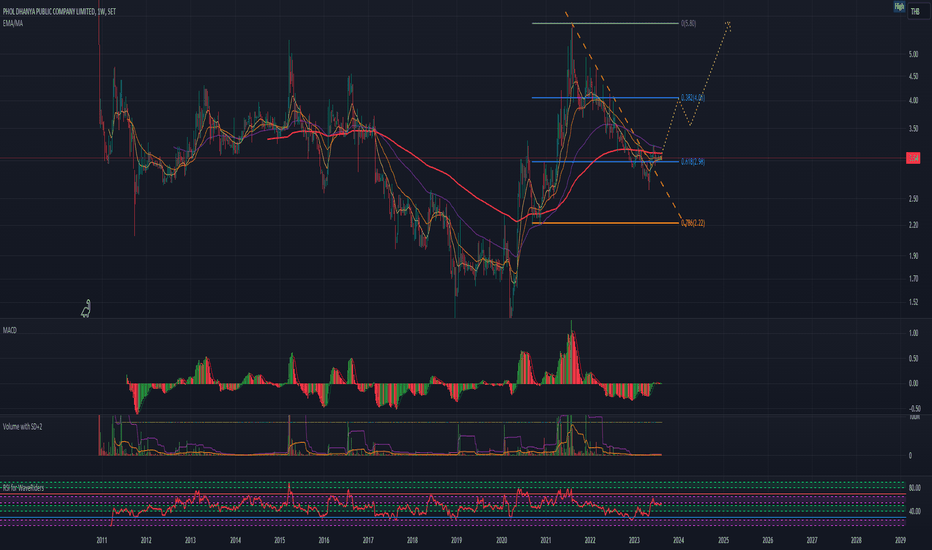Viewport: 932px width, 550px height.
Task: Select the 0.618 Fibonacci level label
Action: pos(692,162)
